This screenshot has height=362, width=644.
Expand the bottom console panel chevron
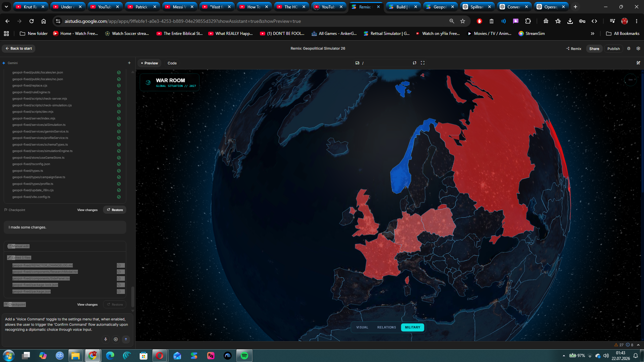[638, 345]
